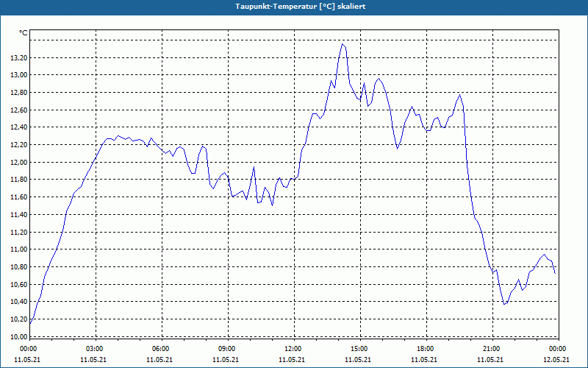This screenshot has width=588, height=368.
Task: Click the 11.05.21 date under 21:00
Action: point(490,360)
